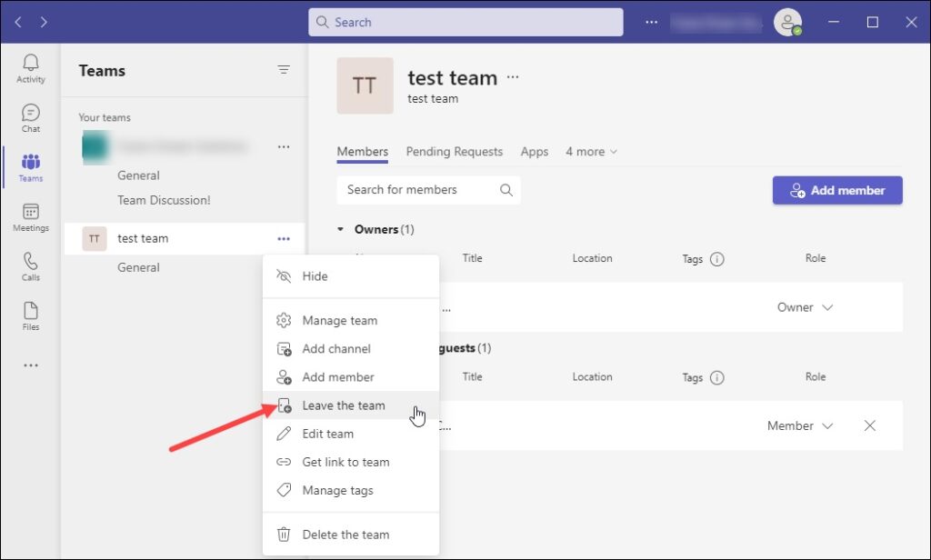
Task: Open more apps with the ellipsis icon
Action: pyautogui.click(x=30, y=365)
